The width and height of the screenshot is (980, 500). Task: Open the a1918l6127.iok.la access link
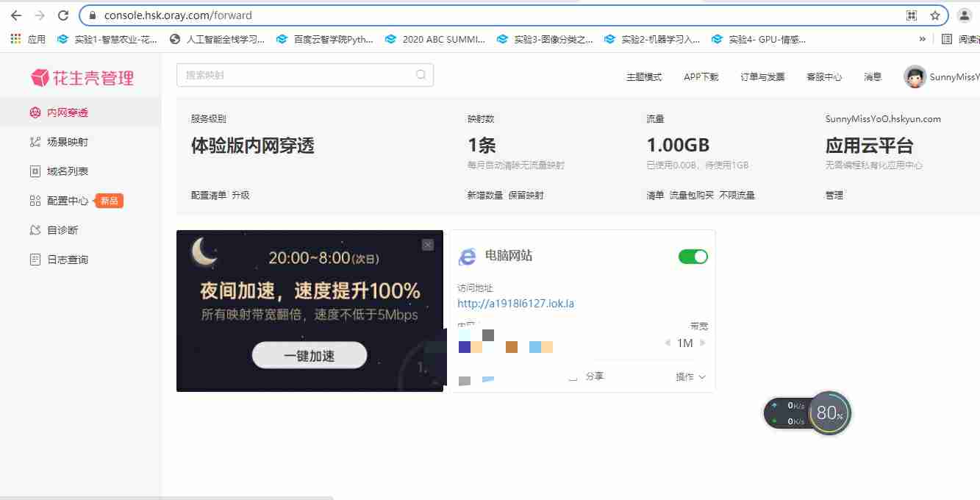tap(515, 304)
